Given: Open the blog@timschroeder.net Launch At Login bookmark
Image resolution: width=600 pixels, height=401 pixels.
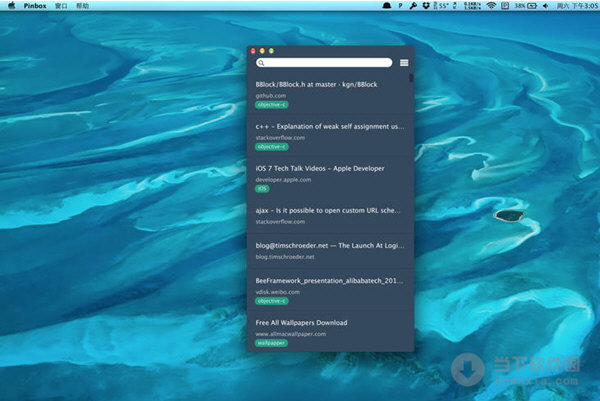Looking at the screenshot, I should [329, 246].
